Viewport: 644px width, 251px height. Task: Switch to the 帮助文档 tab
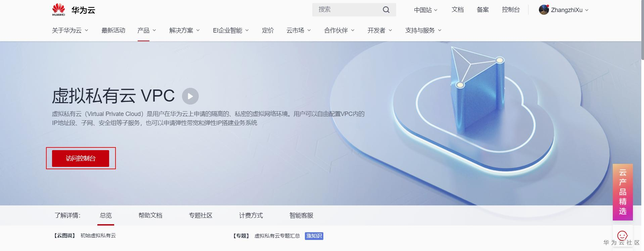[x=150, y=215]
